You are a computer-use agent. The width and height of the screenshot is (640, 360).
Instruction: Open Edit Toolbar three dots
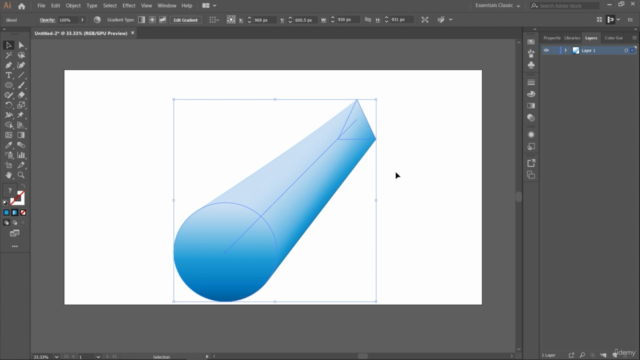pos(15,247)
